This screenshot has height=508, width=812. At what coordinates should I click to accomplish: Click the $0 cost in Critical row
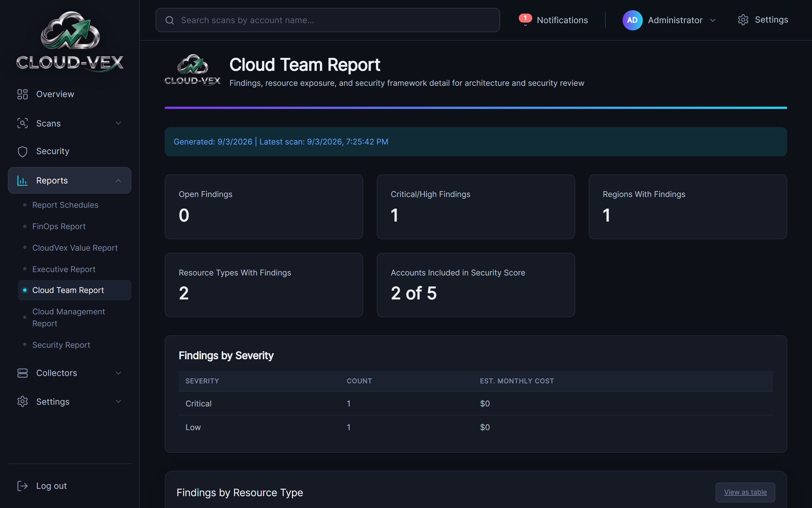click(485, 404)
